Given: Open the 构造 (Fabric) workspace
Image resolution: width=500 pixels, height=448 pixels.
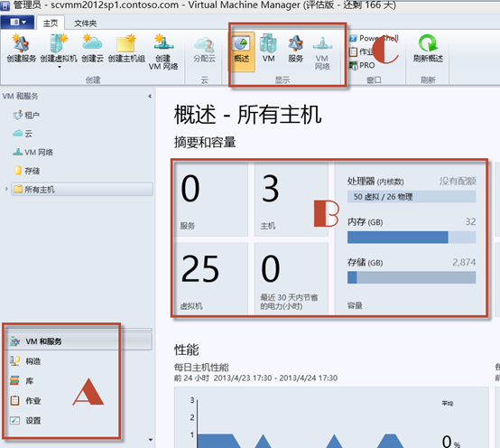Looking at the screenshot, I should [25, 361].
